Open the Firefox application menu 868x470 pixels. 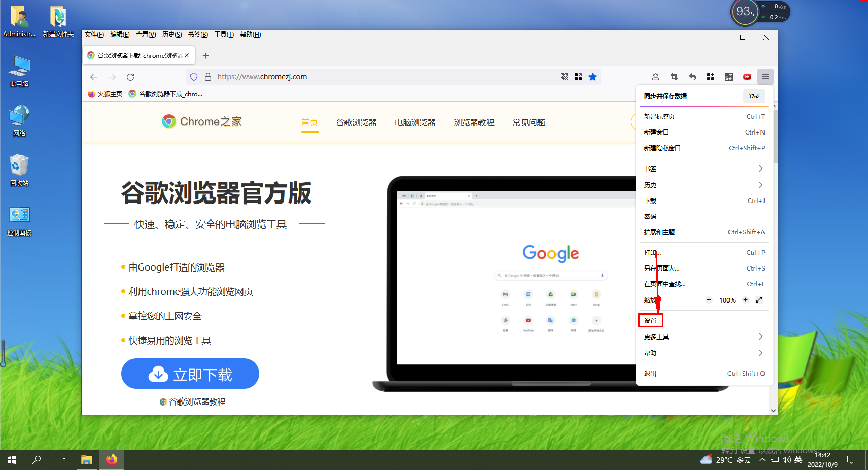pyautogui.click(x=766, y=77)
